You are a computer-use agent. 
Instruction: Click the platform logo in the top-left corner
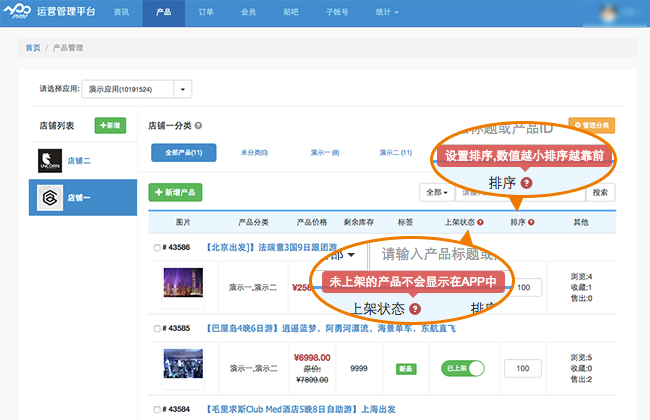24,12
